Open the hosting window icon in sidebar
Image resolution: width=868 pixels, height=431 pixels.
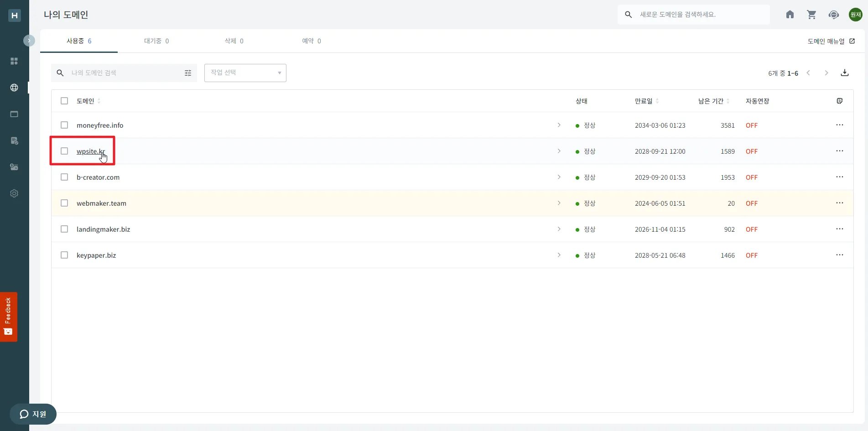(x=14, y=114)
